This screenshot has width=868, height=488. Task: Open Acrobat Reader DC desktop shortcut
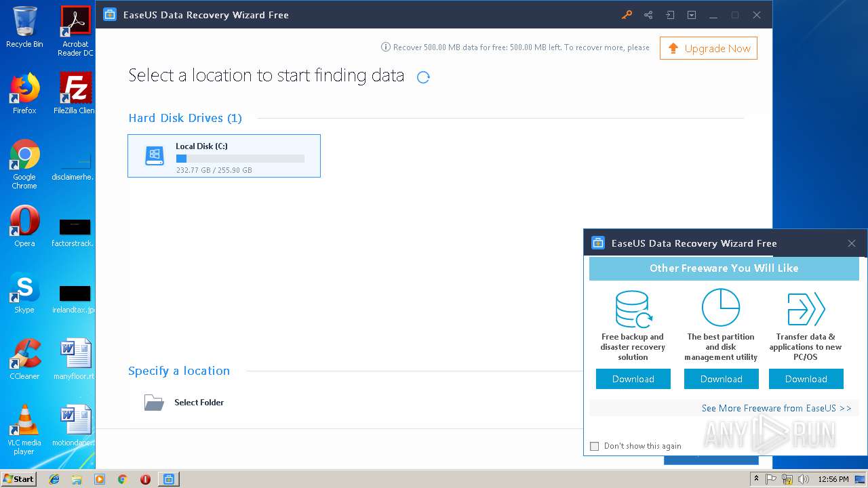[x=75, y=32]
